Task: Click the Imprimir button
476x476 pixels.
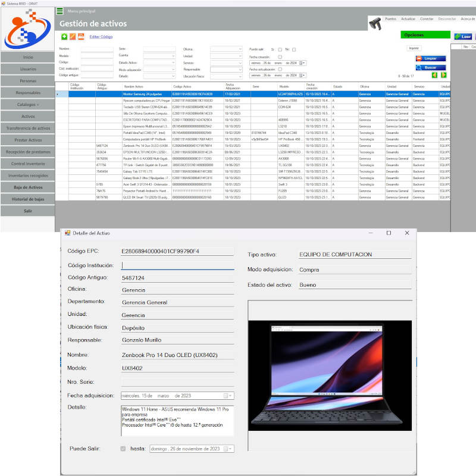Action: 414,48
